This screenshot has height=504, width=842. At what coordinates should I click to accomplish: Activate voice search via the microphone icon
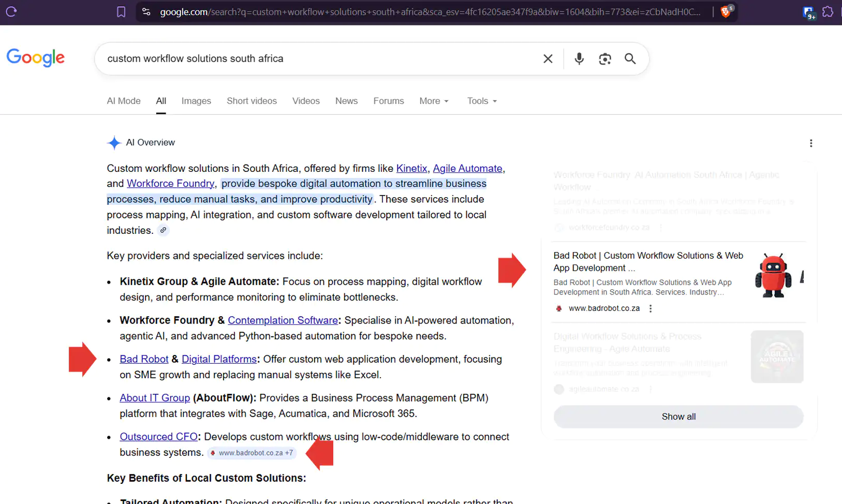579,58
